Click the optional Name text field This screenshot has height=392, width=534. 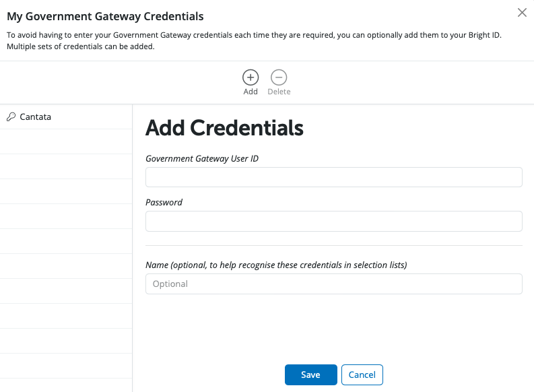(x=333, y=284)
